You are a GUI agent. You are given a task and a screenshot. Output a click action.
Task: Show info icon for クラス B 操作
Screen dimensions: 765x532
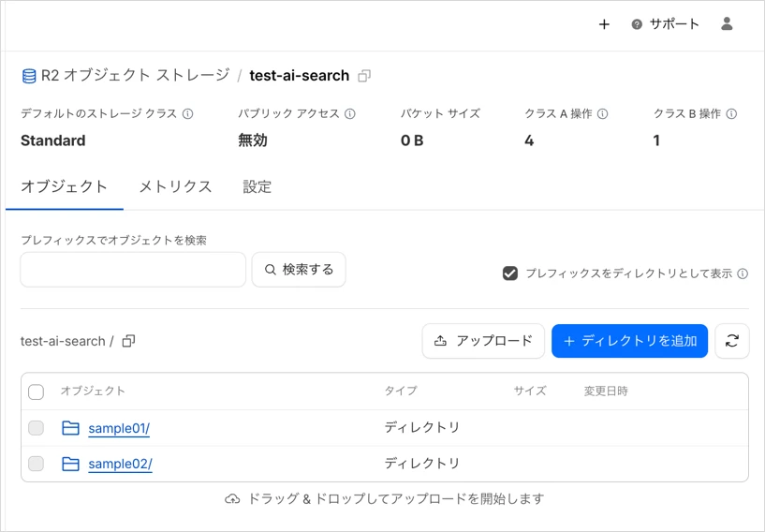(x=731, y=114)
